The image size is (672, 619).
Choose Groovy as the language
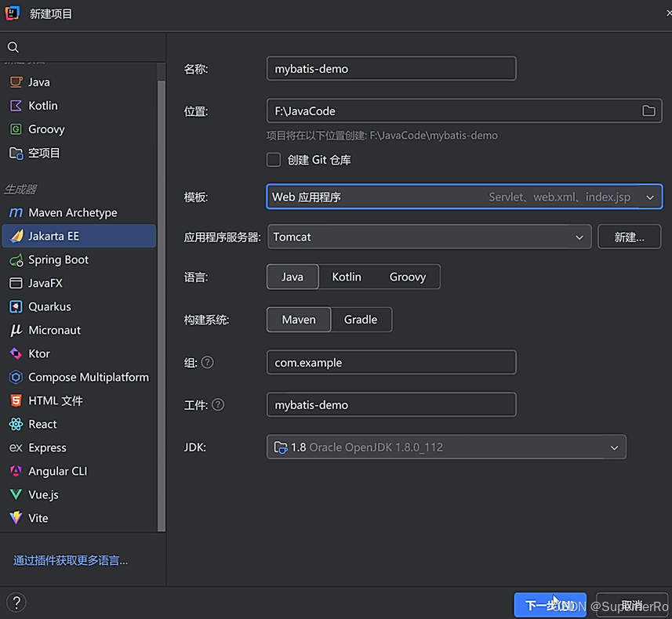click(x=407, y=277)
